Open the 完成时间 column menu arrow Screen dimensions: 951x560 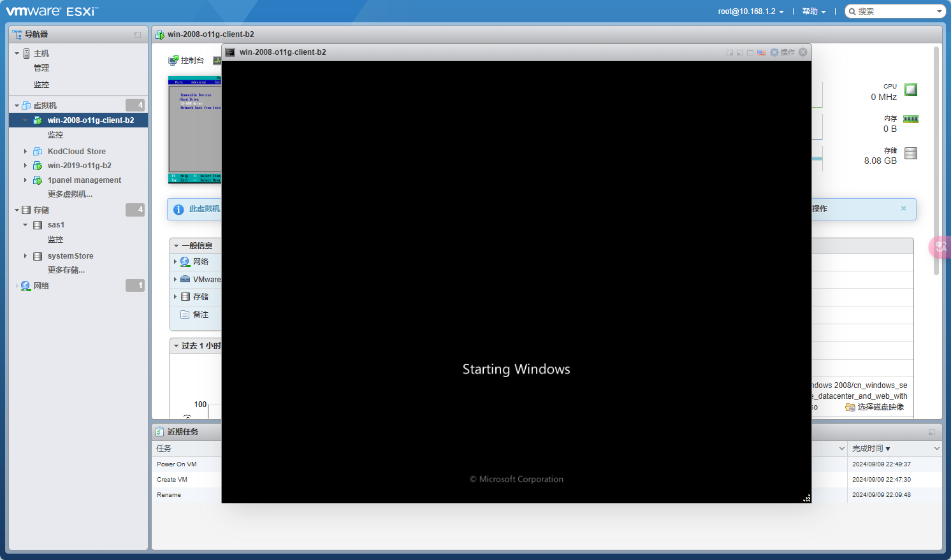pos(936,449)
